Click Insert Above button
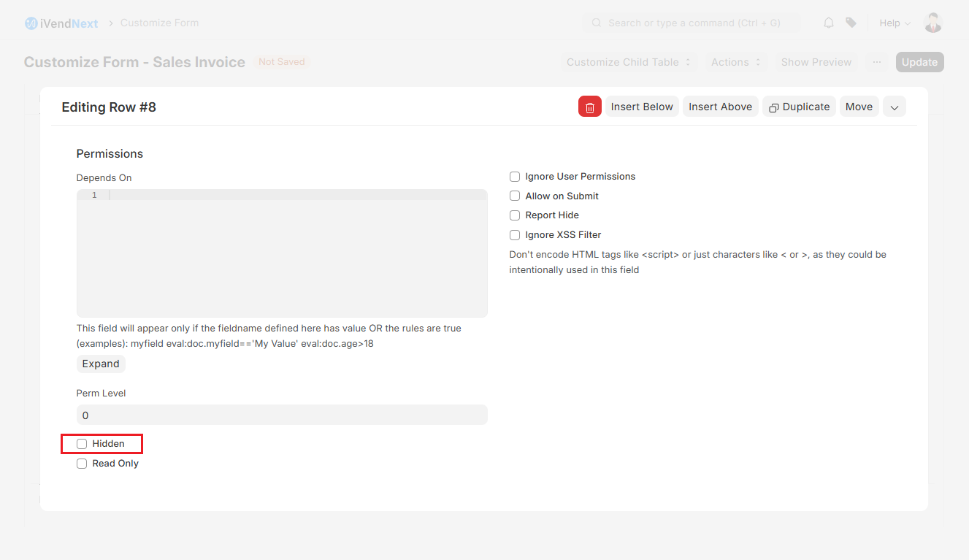 (x=721, y=107)
